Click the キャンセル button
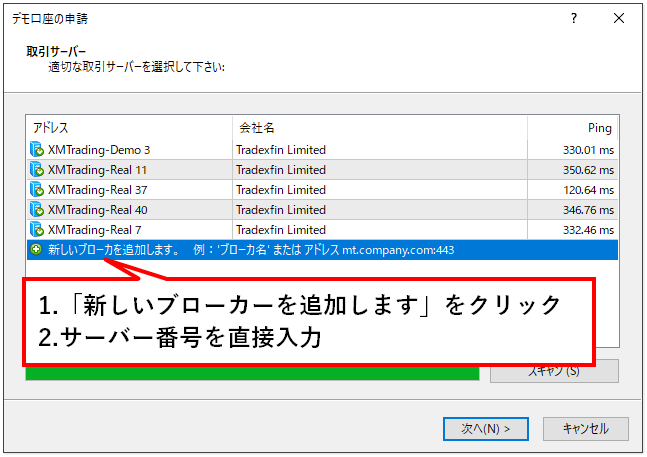 pyautogui.click(x=586, y=429)
